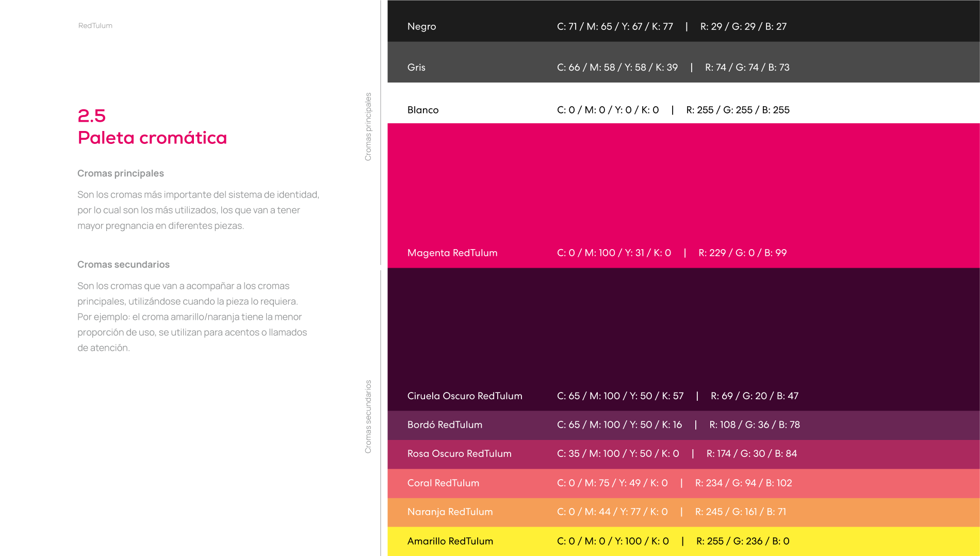Select the 2.5 section number
The height and width of the screenshot is (556, 980).
point(92,116)
